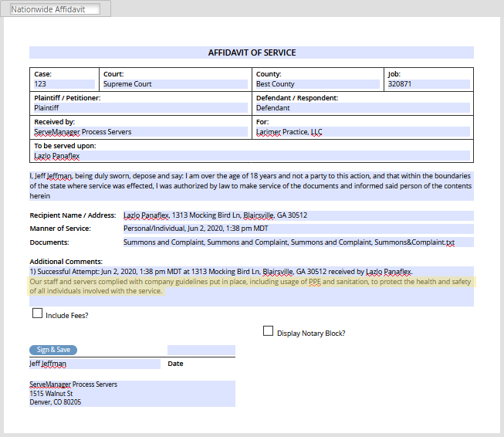This screenshot has height=437, width=504.
Task: Click the Recipient Name / Address label
Action: (73, 215)
